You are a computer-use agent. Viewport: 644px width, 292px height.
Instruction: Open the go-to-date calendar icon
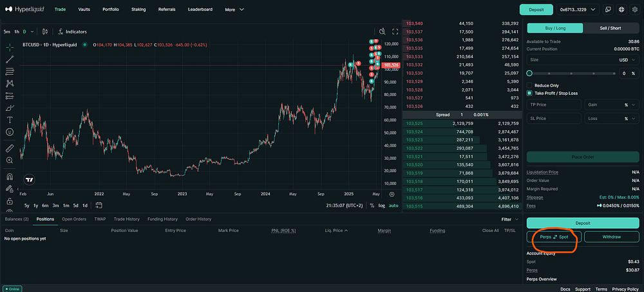tap(99, 205)
